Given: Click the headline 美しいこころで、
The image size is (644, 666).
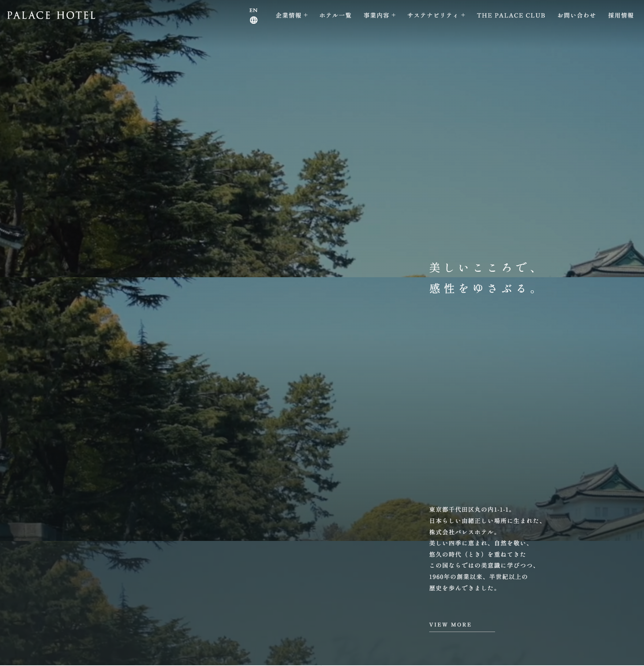Looking at the screenshot, I should pos(483,268).
